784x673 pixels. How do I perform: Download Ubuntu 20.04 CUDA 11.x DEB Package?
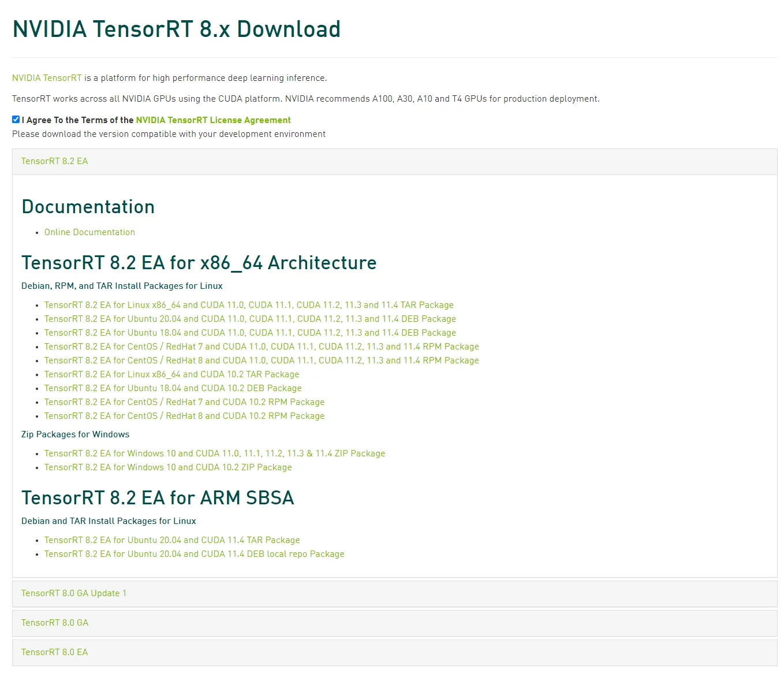pos(250,319)
